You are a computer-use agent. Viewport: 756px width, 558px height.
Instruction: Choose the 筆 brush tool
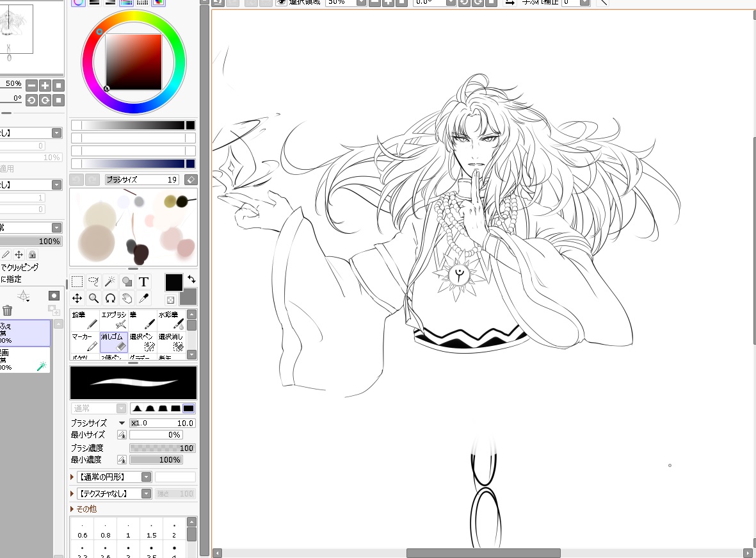click(142, 320)
